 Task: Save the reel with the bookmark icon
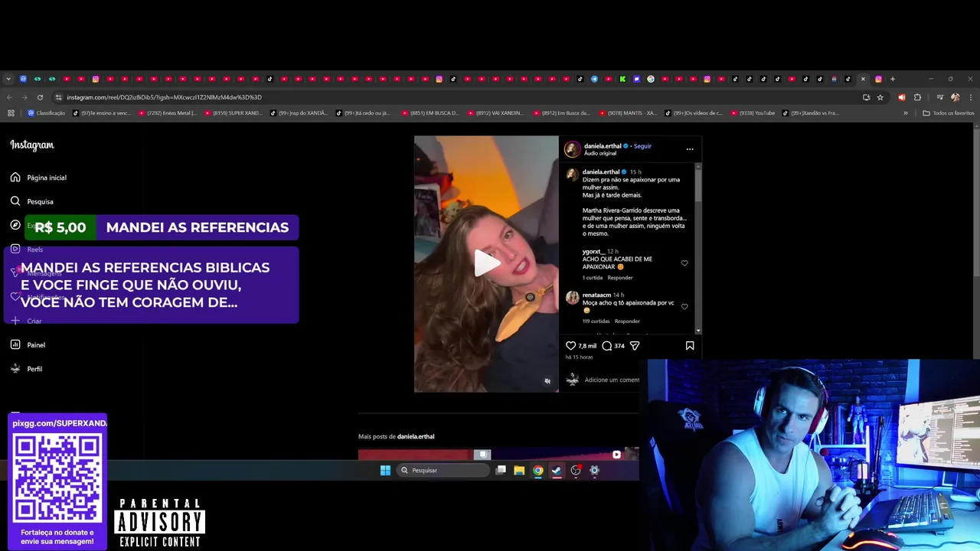point(690,346)
